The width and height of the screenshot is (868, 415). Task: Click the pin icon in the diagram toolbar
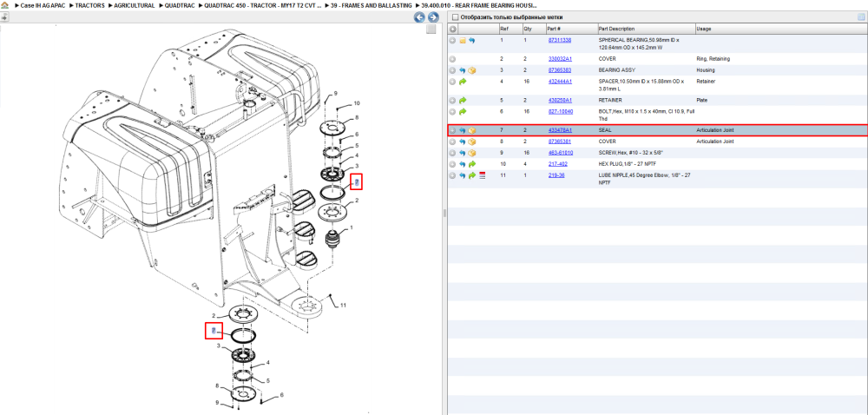pos(4,16)
